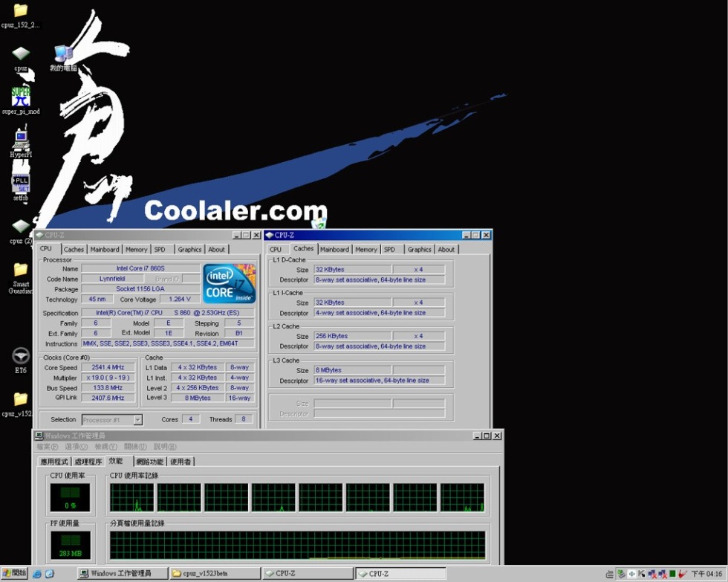Click L3 Cache '8 MBytes' size in right CPU-Z

point(352,370)
